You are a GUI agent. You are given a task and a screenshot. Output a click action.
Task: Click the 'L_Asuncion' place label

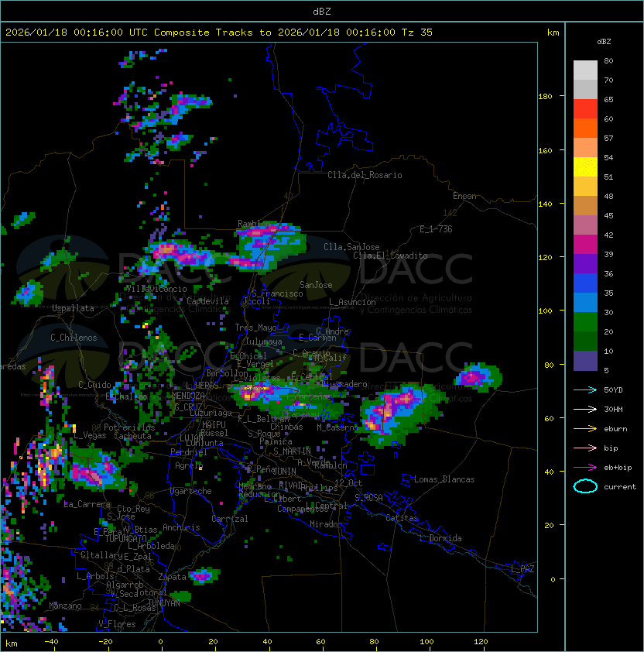point(352,302)
